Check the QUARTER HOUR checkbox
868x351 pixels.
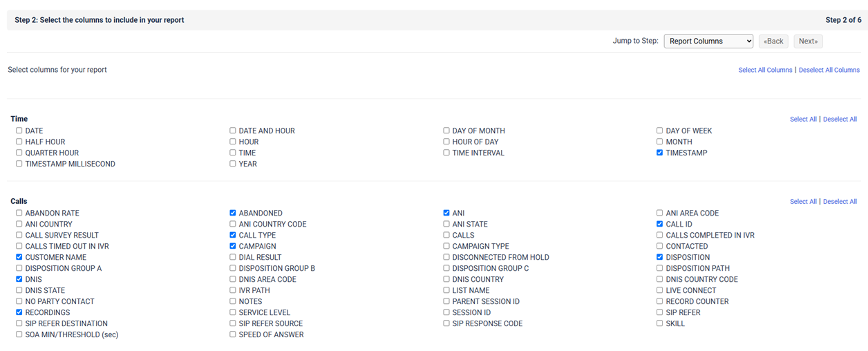coord(19,153)
